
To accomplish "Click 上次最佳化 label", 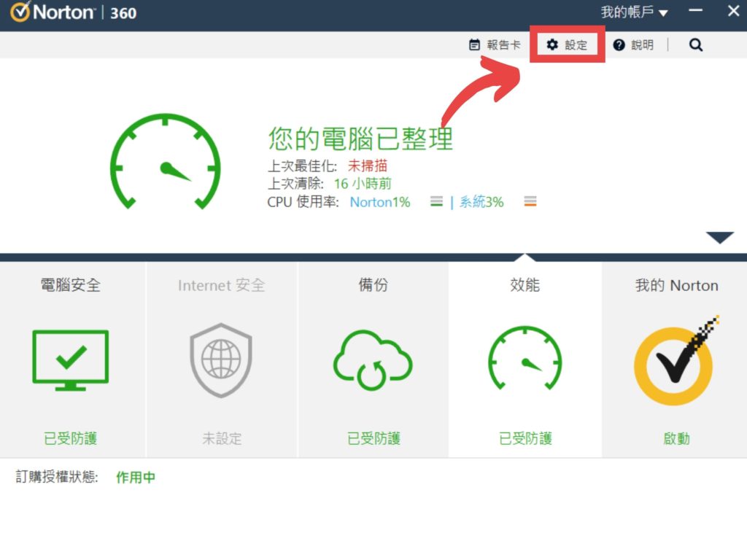I will [x=302, y=166].
